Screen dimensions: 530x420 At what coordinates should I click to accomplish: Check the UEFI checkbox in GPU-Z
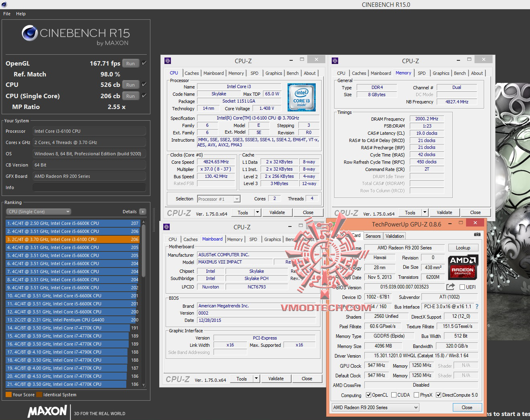click(462, 287)
